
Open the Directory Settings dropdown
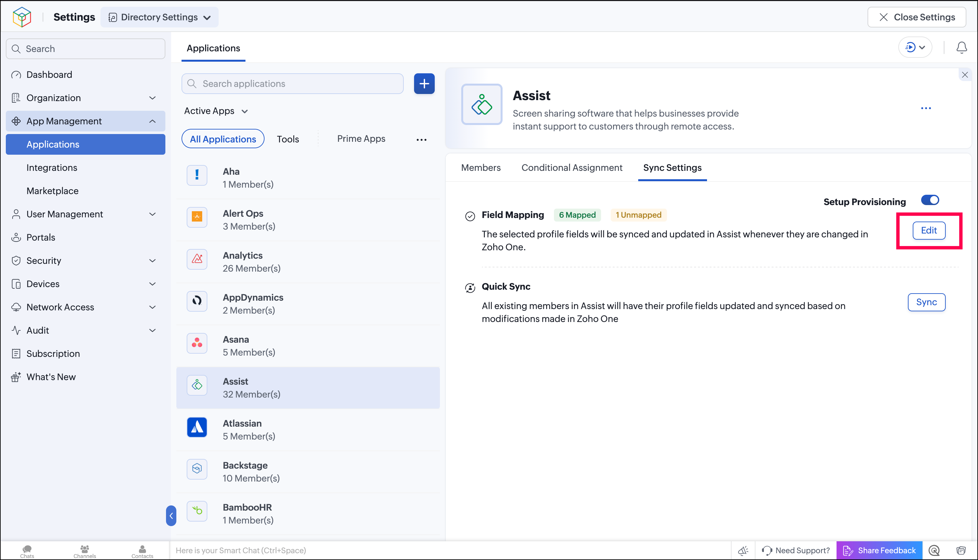[x=159, y=17]
